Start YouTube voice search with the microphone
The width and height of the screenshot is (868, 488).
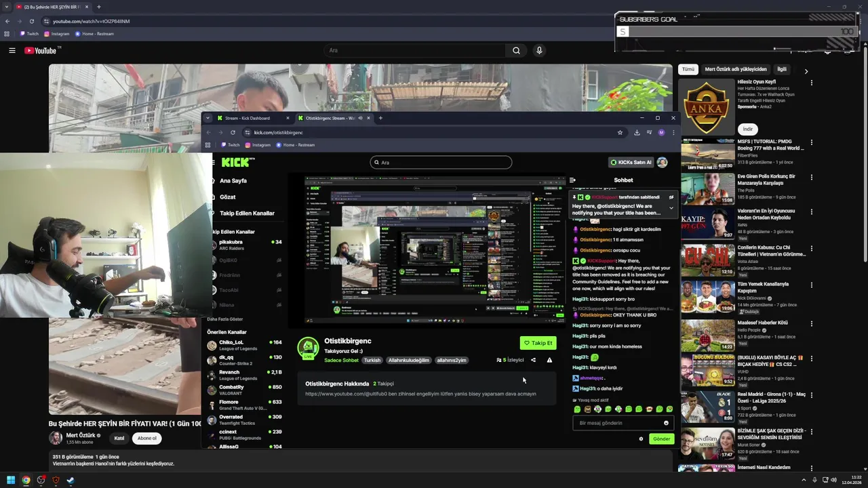point(539,50)
